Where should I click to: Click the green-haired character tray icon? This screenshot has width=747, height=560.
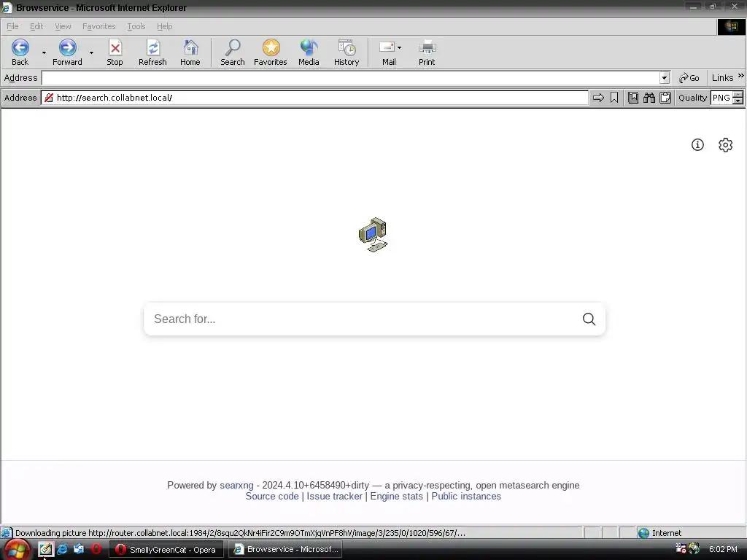pos(694,548)
